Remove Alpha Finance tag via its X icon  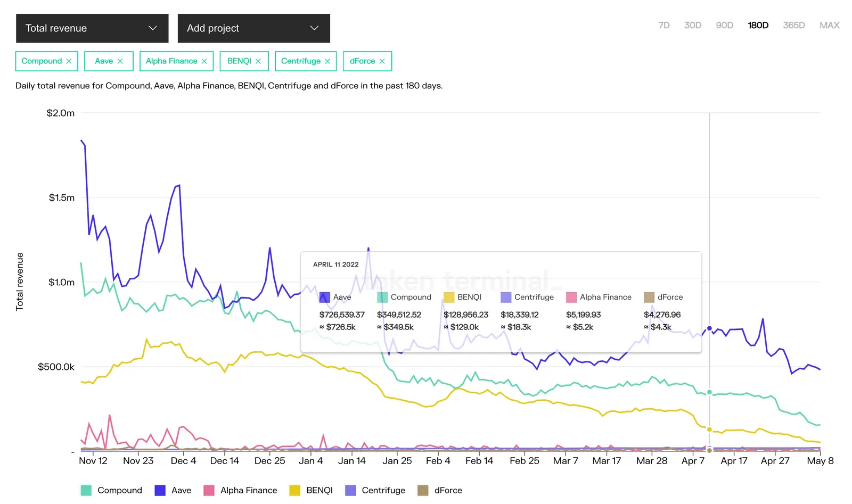point(204,61)
